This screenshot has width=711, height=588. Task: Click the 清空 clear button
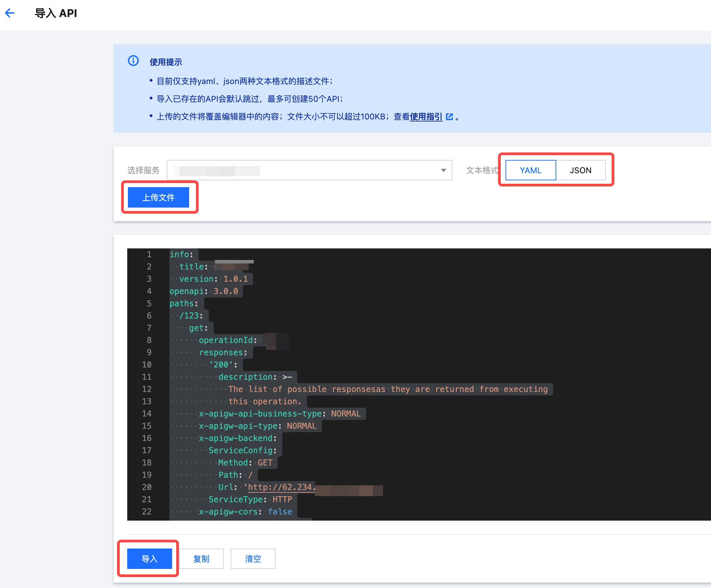coord(253,559)
